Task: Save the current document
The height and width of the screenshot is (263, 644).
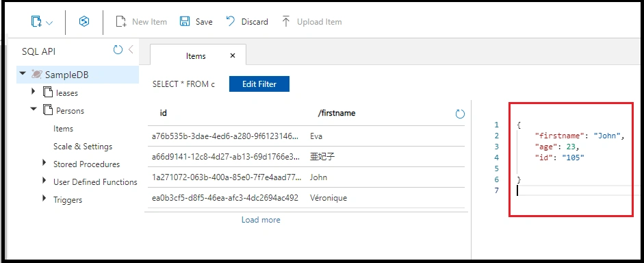Action: coord(196,22)
